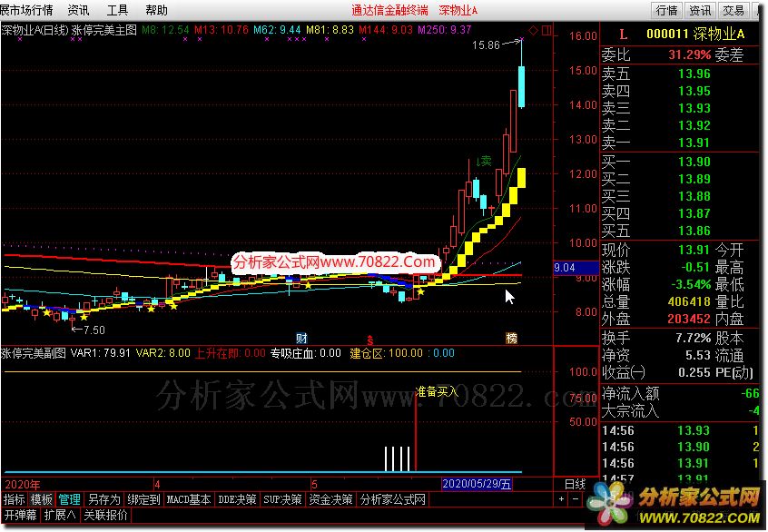Click the 总量 value 406418
This screenshot has width=768, height=532.
pos(689,301)
